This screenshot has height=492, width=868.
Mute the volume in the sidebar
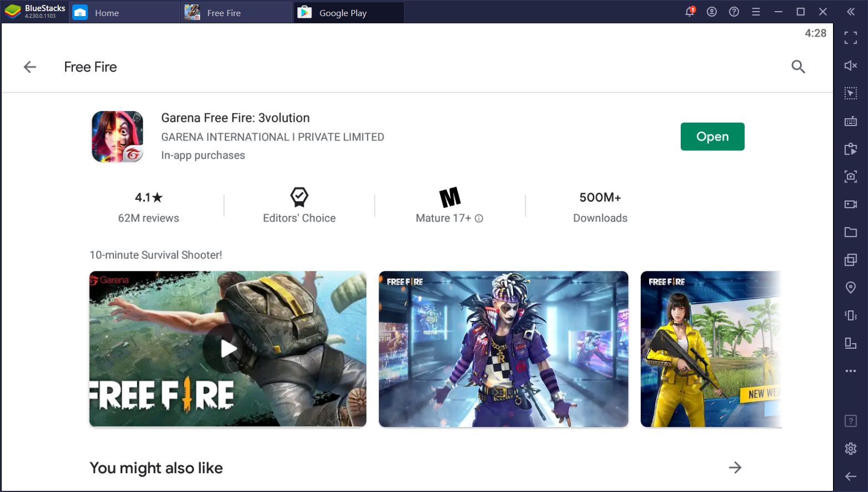tap(851, 66)
